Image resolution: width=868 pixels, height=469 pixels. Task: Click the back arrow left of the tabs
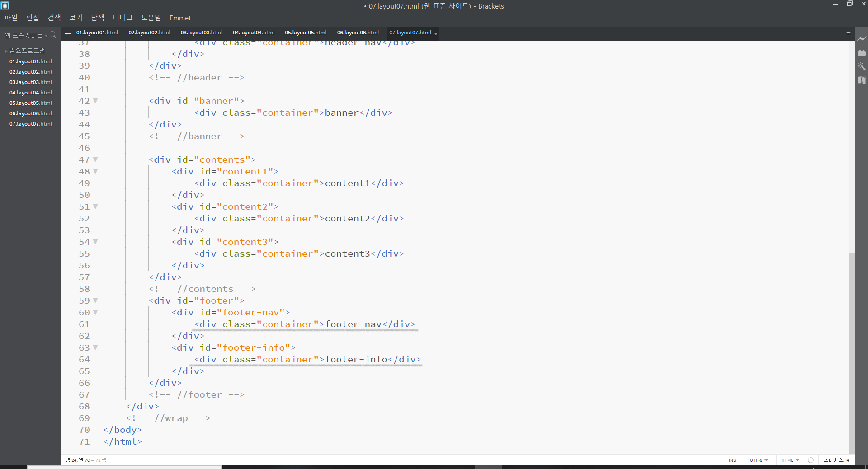(68, 33)
